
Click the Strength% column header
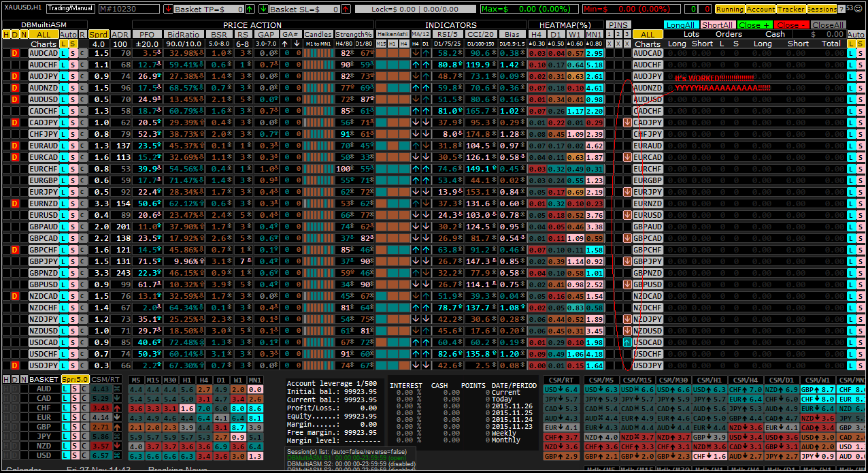[354, 34]
